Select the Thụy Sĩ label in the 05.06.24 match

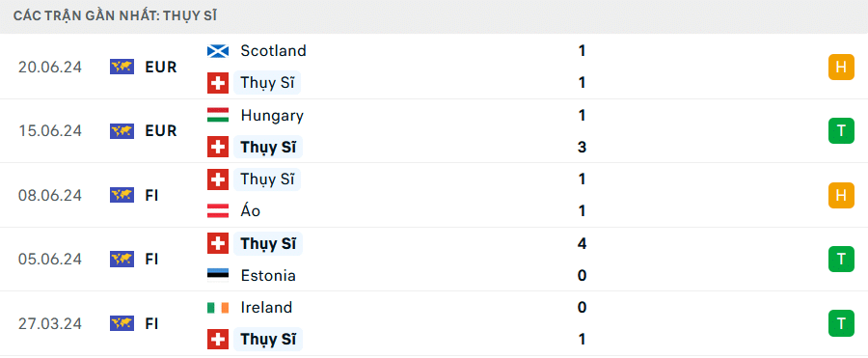click(268, 244)
